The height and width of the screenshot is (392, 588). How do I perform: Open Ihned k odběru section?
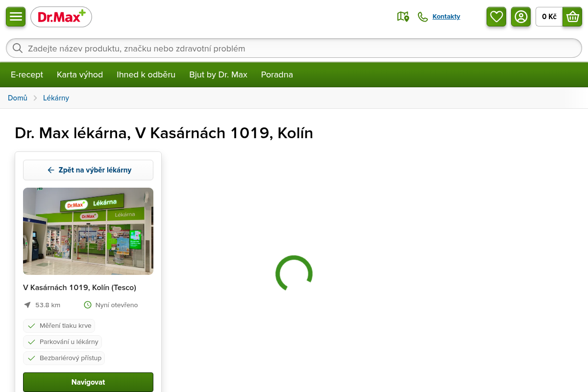coord(146,74)
